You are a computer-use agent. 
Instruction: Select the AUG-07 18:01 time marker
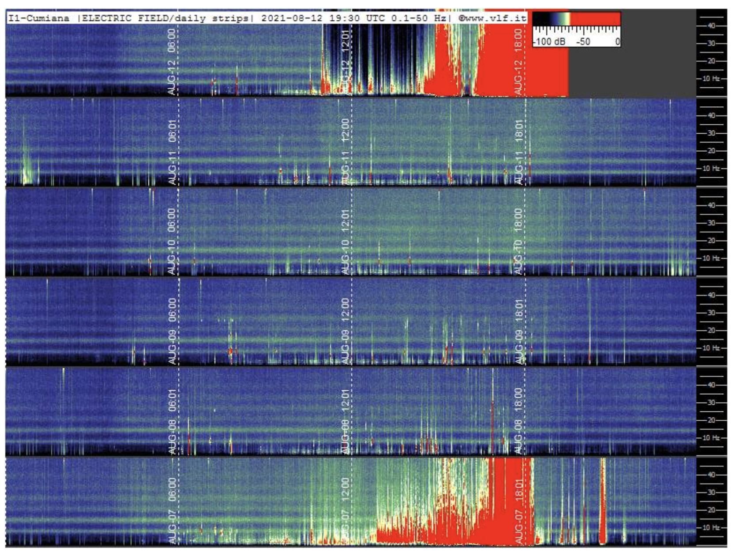coord(519,511)
